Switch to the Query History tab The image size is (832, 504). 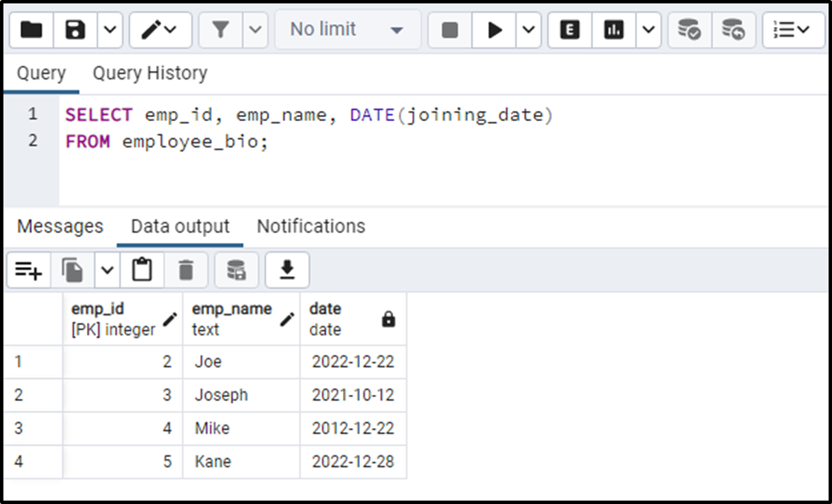[x=149, y=73]
